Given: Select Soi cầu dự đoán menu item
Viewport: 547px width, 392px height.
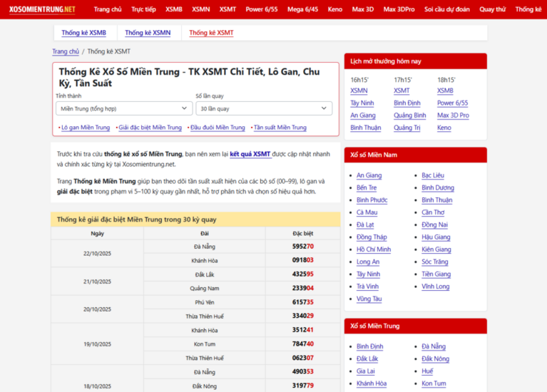Looking at the screenshot, I should pyautogui.click(x=446, y=9).
